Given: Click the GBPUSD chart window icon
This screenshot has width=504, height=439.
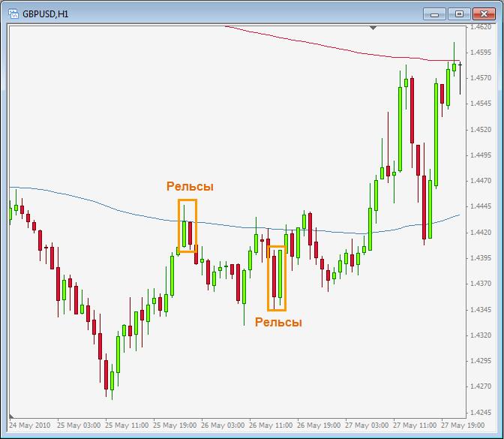Looking at the screenshot, I should [13, 14].
